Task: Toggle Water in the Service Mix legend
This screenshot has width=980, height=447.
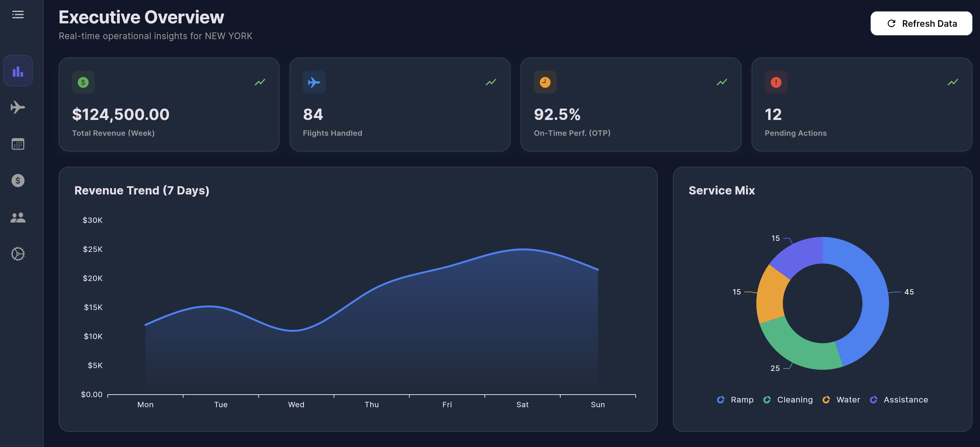Action: tap(841, 399)
